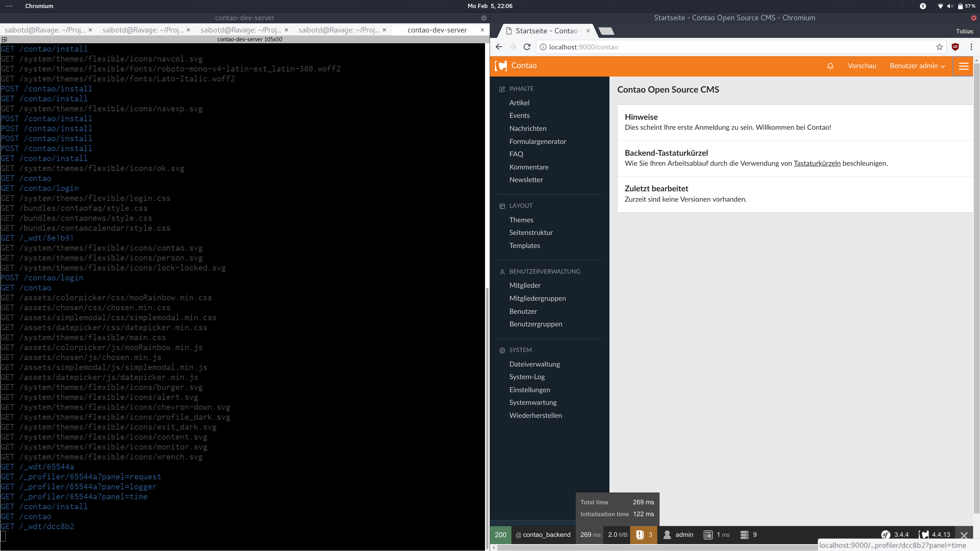Screen dimensions: 980x551
Task: Click the uBlock shield extension icon
Action: [955, 47]
